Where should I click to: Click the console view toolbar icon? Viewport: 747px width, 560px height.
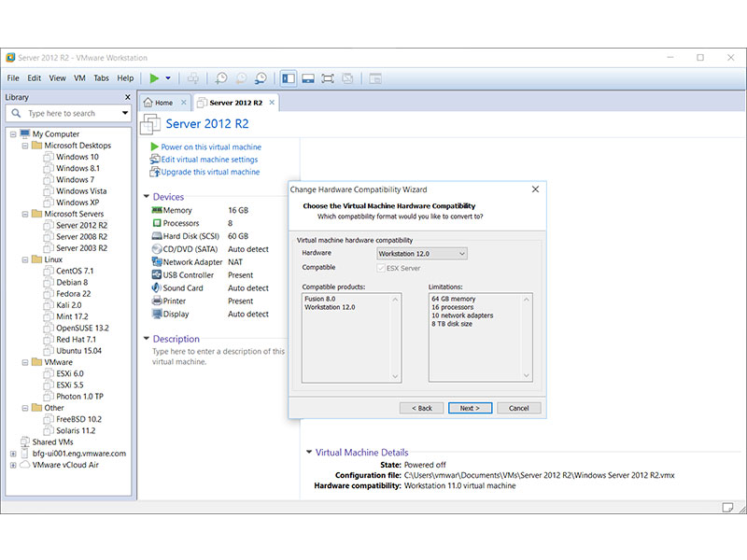coord(375,78)
